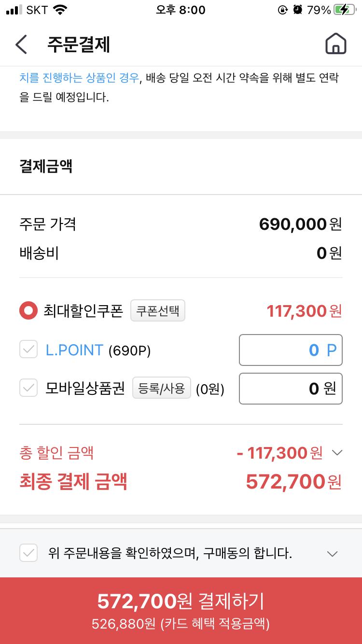Image resolution: width=362 pixels, height=644 pixels.
Task: Expand the purchase agreement chevron
Action: 332,554
